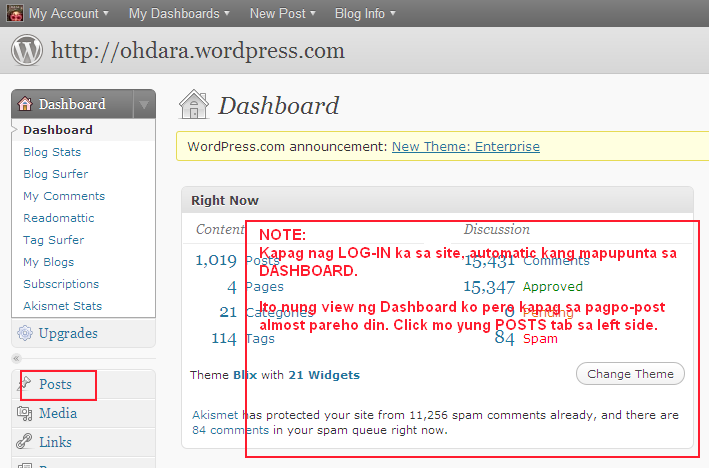Click the user avatar icon beside My Account
The height and width of the screenshot is (468, 709).
(x=14, y=13)
